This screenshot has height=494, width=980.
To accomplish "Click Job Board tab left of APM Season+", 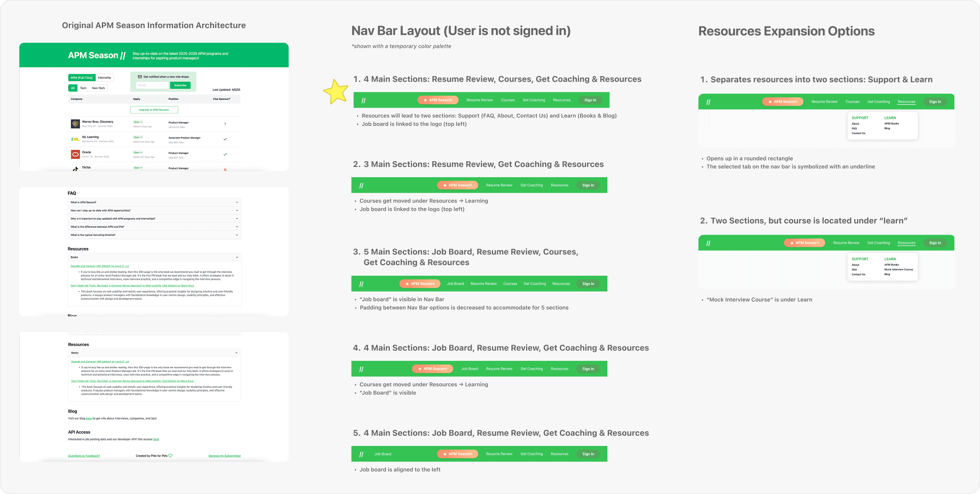I will coord(383,454).
